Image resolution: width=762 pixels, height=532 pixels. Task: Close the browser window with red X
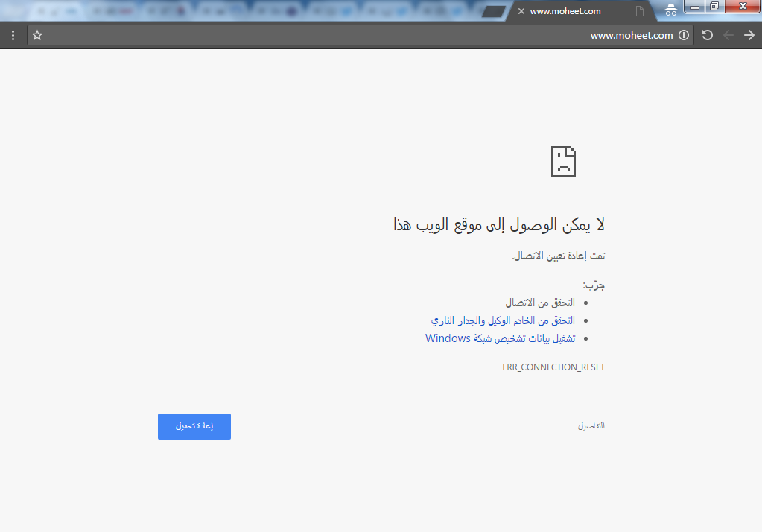point(743,7)
